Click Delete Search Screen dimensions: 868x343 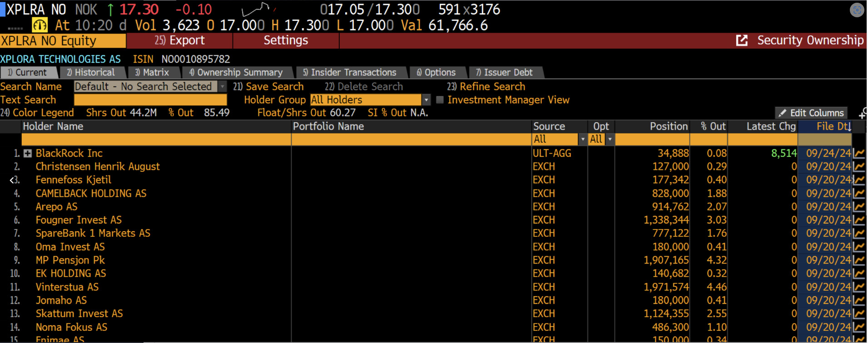364,86
